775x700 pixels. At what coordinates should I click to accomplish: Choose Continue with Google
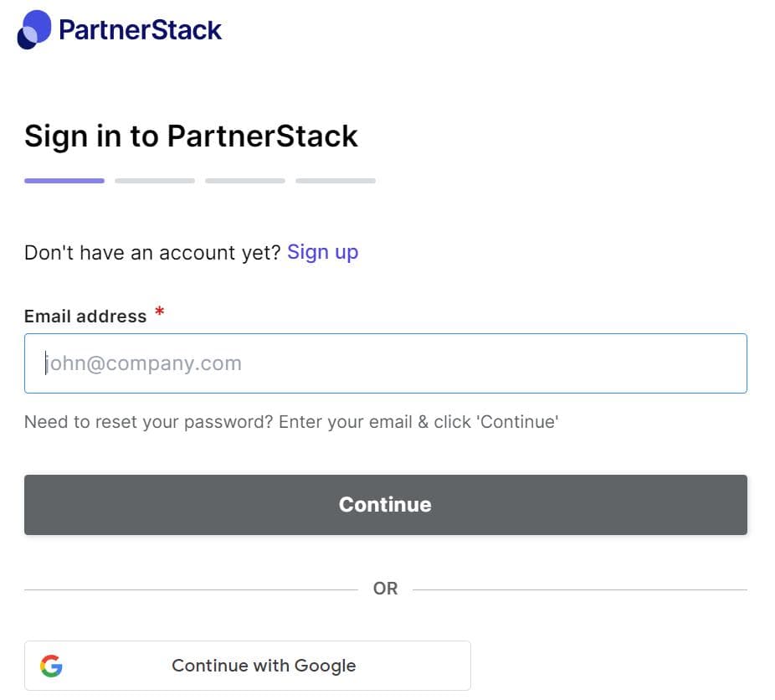264,666
